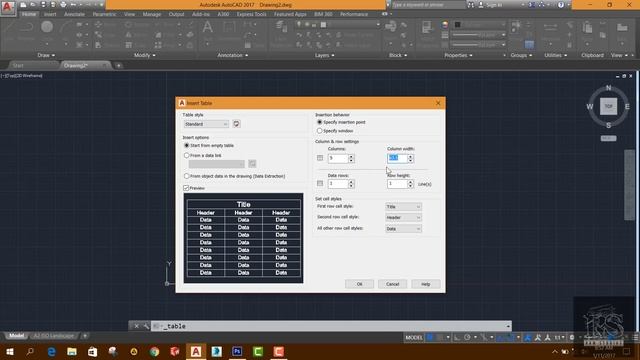Open All other row cell styles dropdown
The image size is (640, 360).
click(403, 229)
